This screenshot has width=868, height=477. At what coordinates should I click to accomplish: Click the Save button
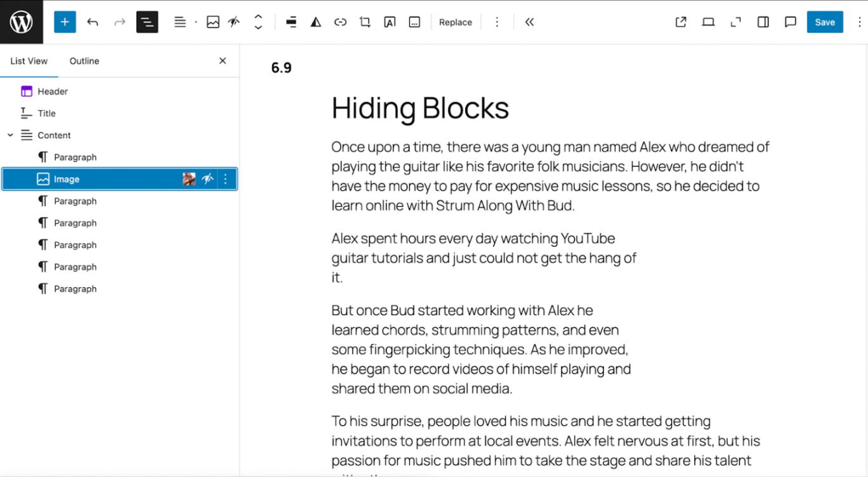824,22
